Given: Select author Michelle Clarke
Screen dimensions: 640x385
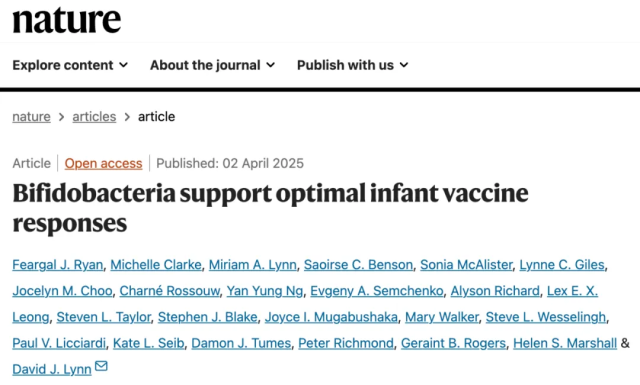Looking at the screenshot, I should click(x=156, y=265).
